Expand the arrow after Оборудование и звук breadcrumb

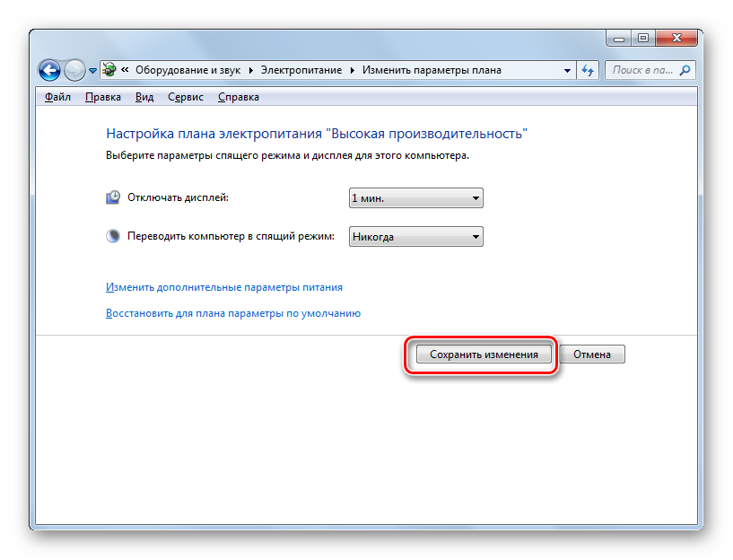(252, 70)
